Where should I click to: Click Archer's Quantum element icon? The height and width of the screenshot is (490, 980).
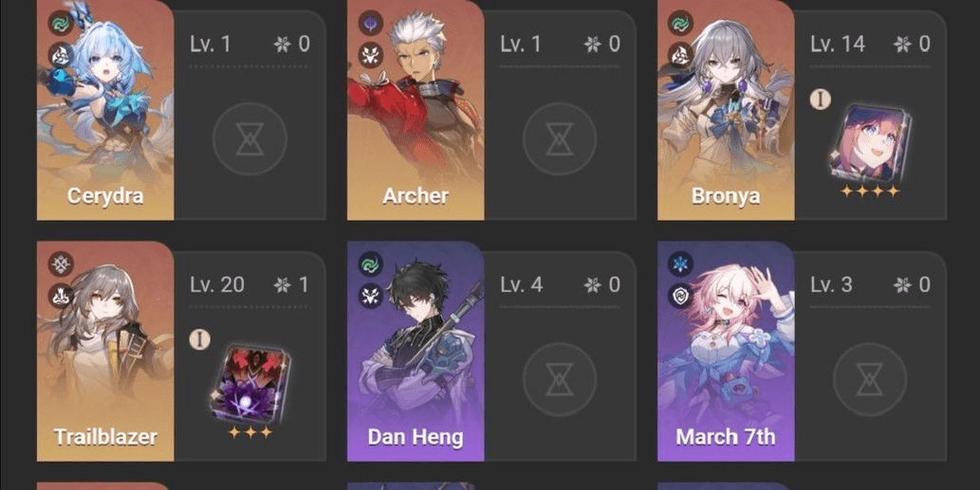(x=371, y=24)
